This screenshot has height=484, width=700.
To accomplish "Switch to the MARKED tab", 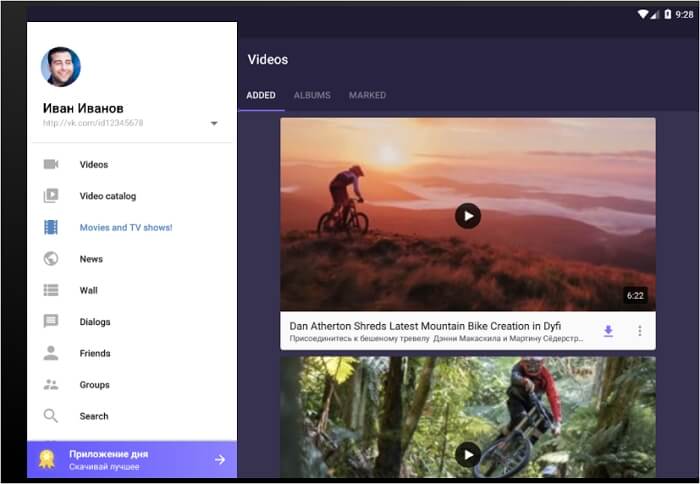I will point(367,95).
